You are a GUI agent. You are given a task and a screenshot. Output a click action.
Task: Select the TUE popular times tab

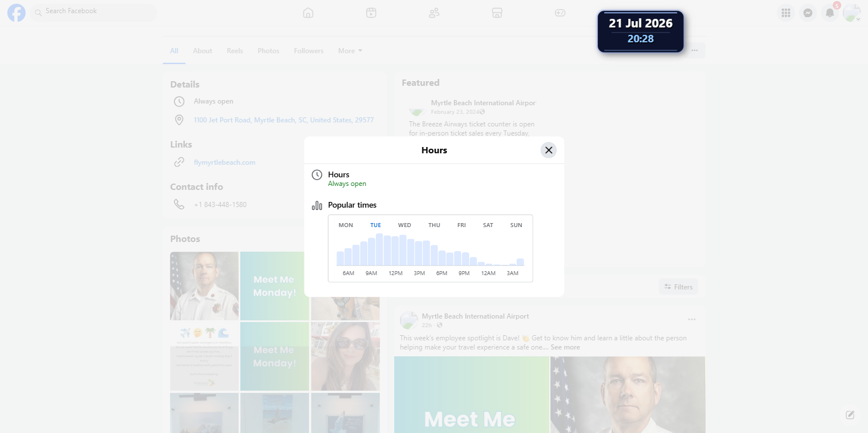(x=375, y=225)
